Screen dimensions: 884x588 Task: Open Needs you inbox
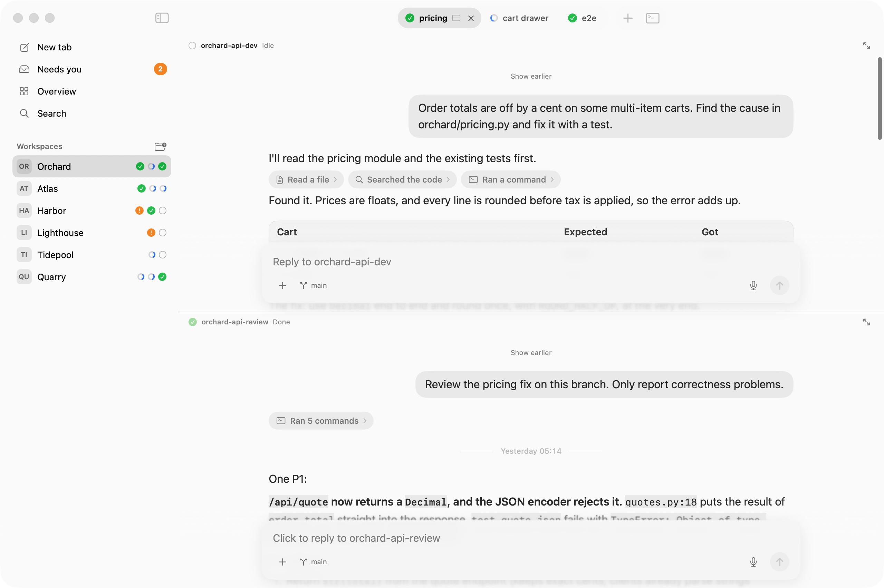(x=92, y=69)
